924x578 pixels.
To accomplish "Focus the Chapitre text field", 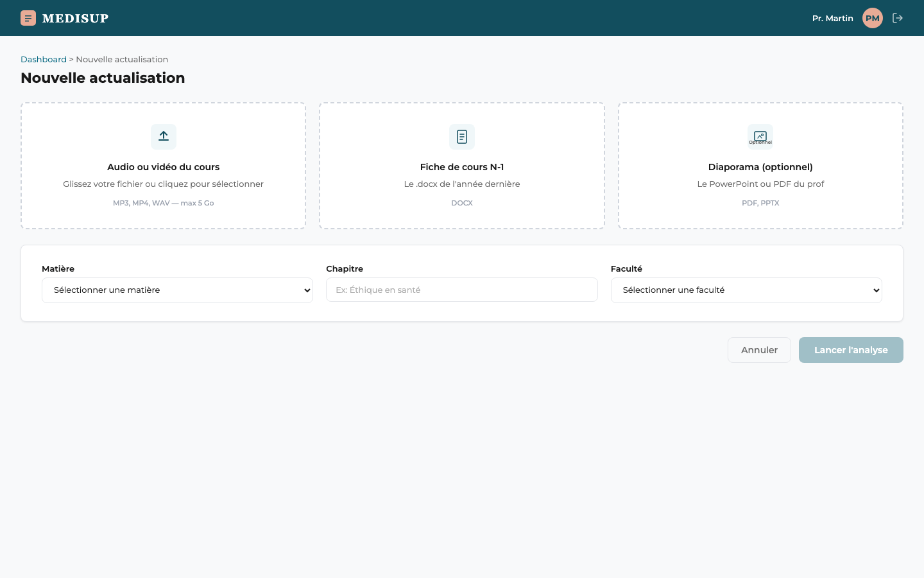I will 462,290.
